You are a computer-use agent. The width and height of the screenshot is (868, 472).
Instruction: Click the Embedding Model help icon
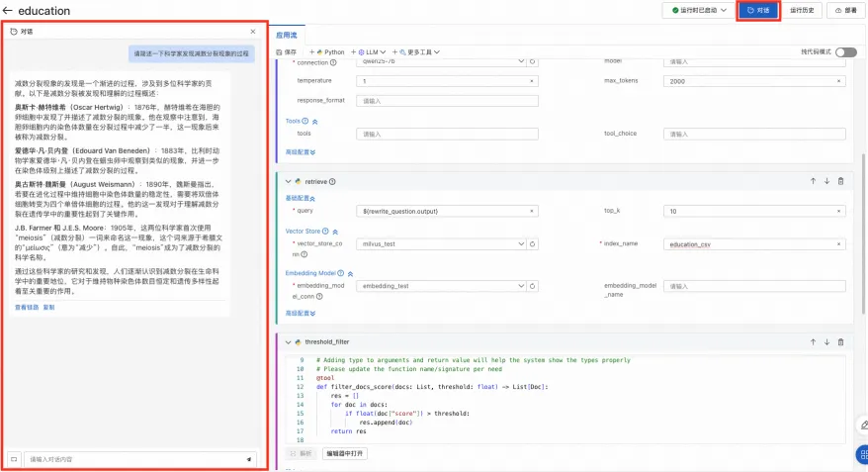(x=340, y=273)
